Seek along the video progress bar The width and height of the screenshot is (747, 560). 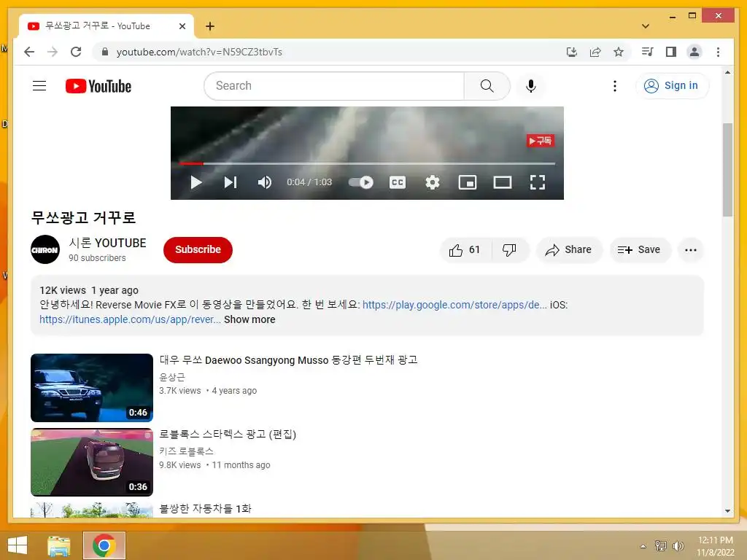click(367, 163)
